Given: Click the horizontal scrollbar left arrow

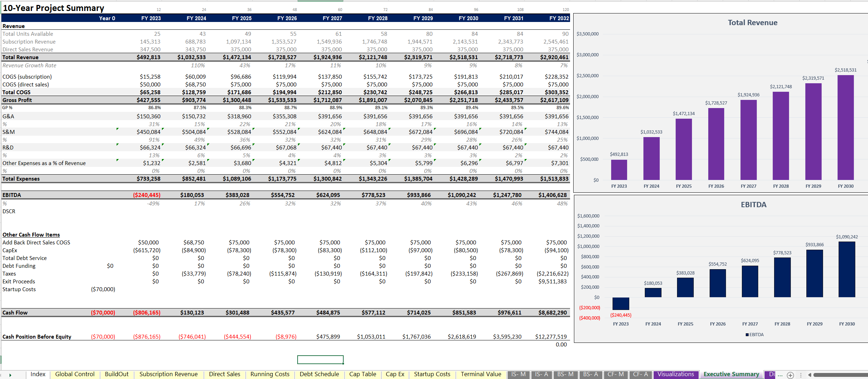Looking at the screenshot, I should [810, 375].
